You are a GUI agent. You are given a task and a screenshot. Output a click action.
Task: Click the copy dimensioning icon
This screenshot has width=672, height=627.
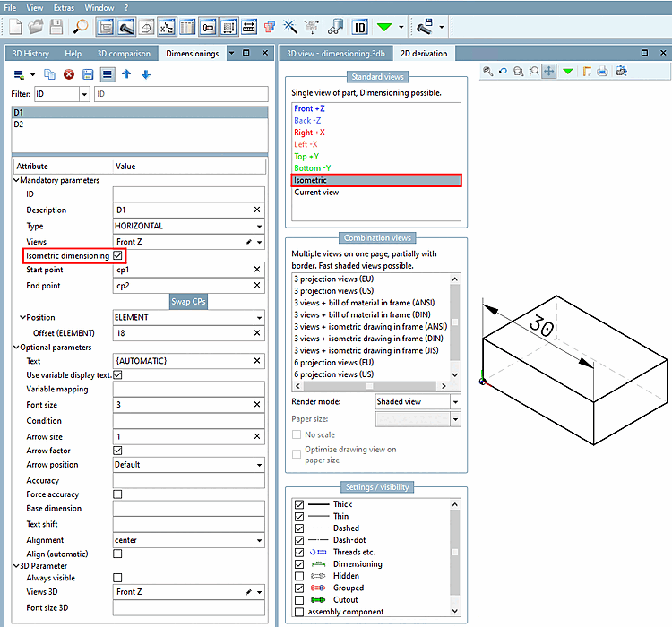[x=49, y=74]
